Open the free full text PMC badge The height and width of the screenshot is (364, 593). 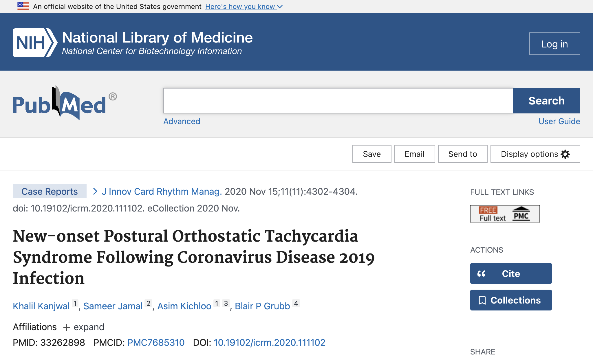[x=505, y=214]
